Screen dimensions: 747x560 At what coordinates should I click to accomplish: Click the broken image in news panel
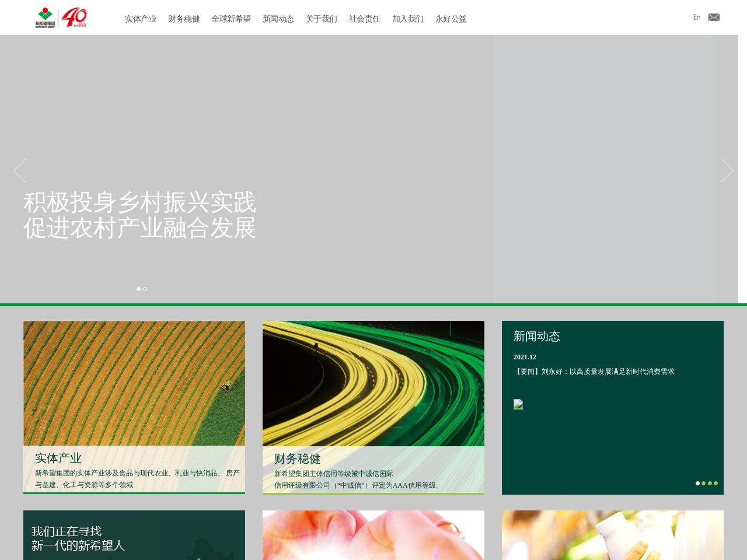click(518, 404)
